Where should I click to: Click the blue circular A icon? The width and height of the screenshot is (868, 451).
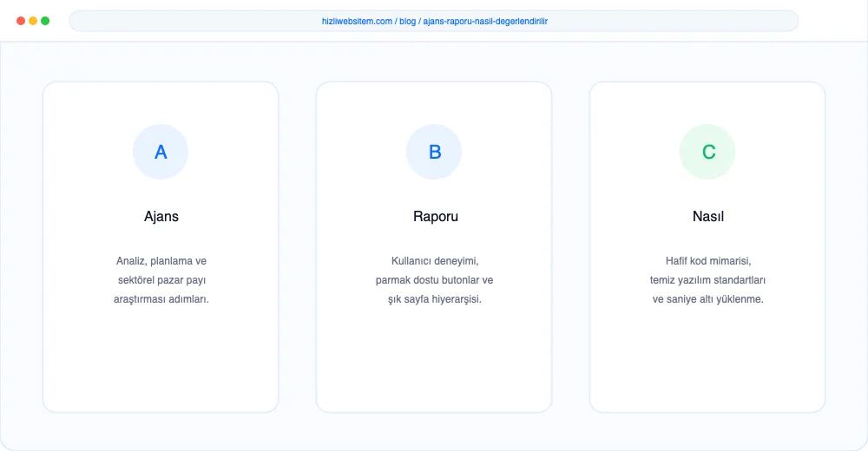click(161, 152)
